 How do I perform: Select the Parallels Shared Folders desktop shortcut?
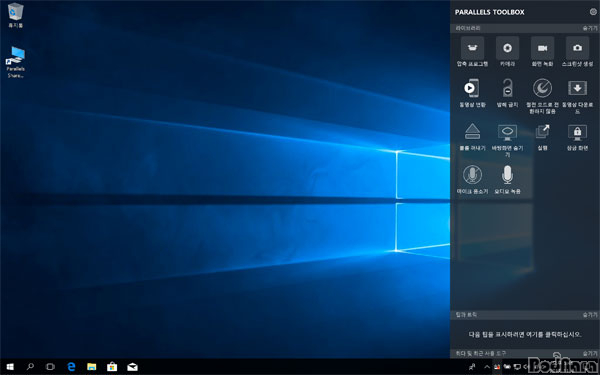click(x=15, y=62)
